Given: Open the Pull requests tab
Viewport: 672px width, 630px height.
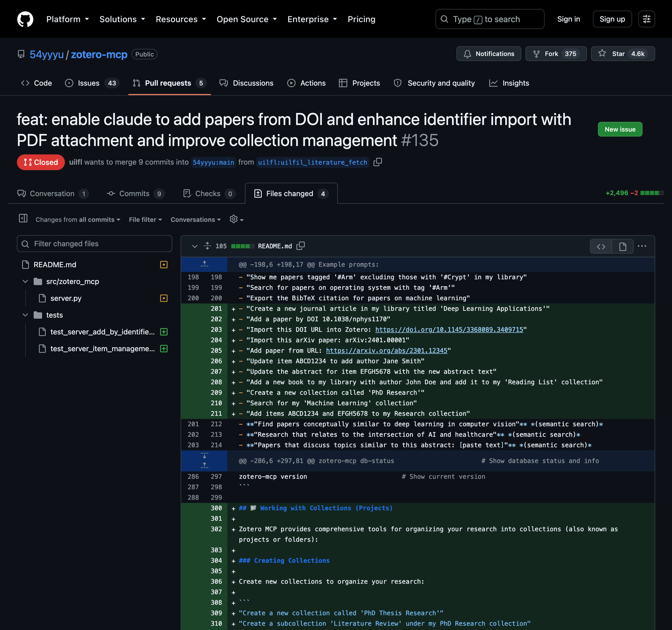Looking at the screenshot, I should [x=169, y=83].
